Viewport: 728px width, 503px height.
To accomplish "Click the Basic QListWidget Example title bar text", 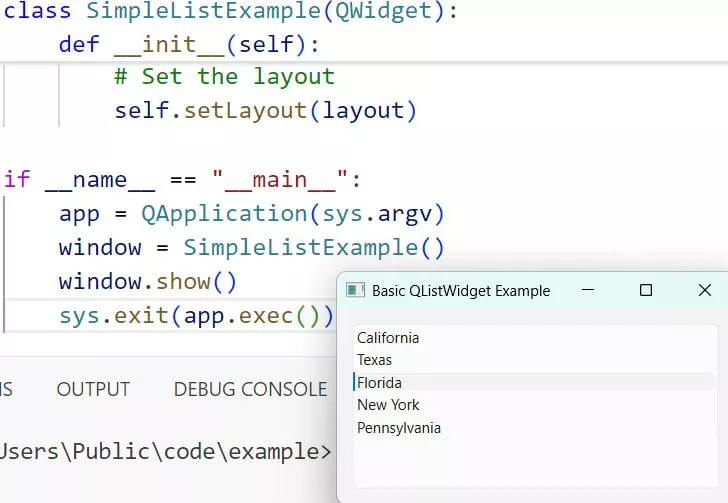I will [x=461, y=291].
